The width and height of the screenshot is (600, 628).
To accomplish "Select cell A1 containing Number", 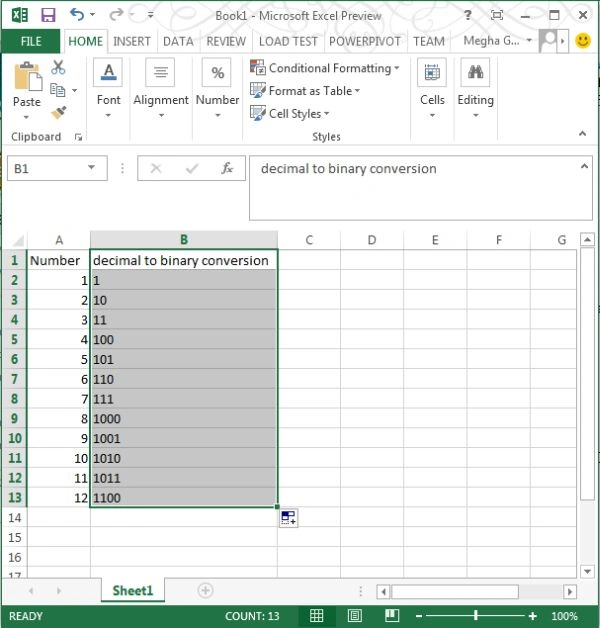I will 58,260.
